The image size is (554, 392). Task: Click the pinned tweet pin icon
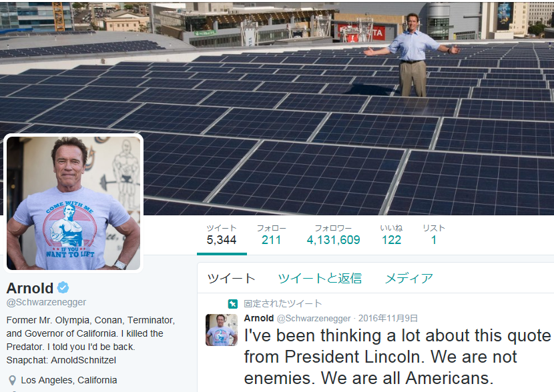[232, 304]
